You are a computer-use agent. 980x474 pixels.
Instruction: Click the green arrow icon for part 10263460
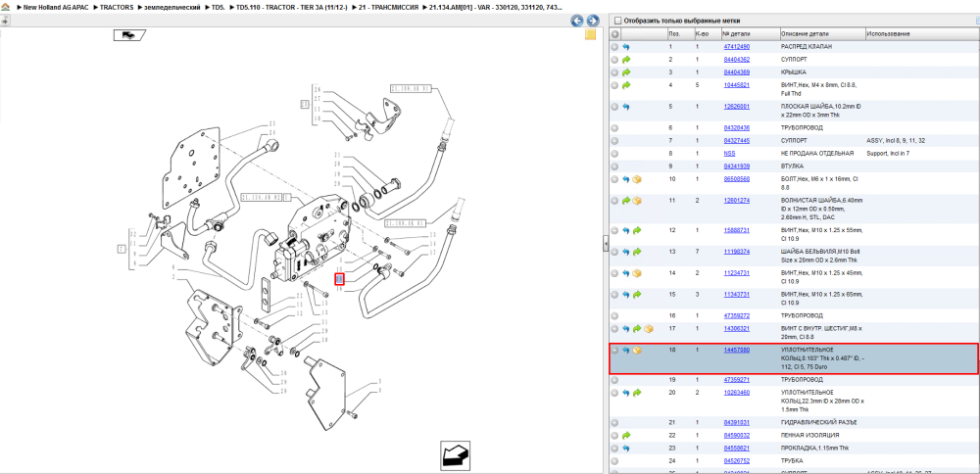tap(638, 393)
